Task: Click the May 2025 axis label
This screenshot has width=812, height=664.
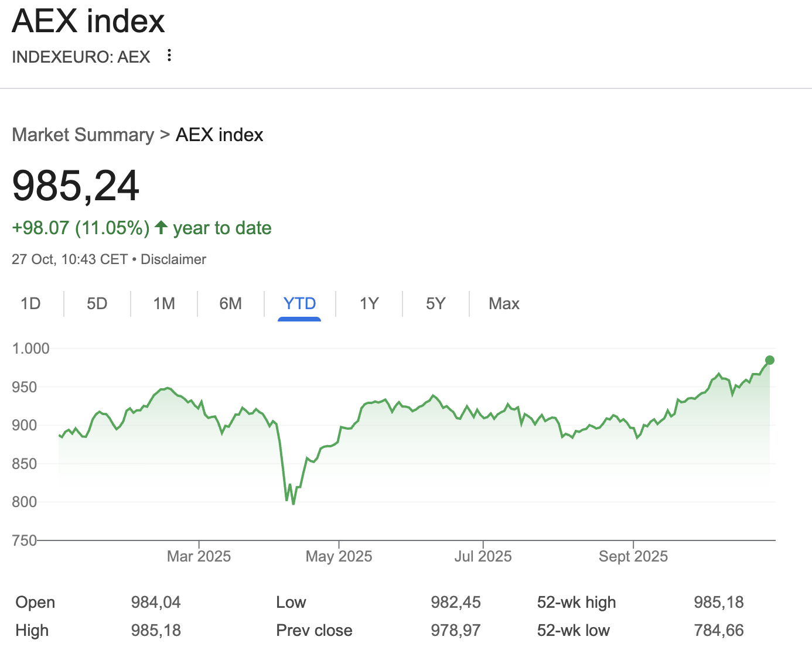Action: click(339, 556)
